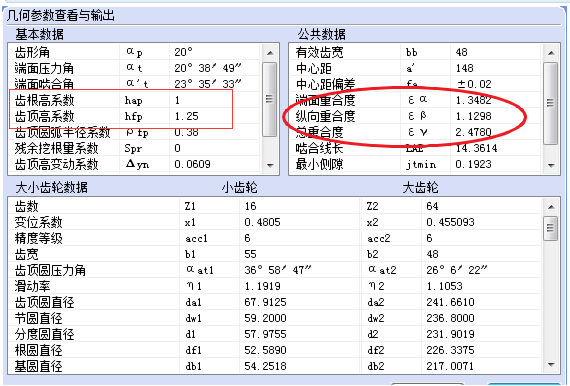
Task: Select the 纵向重合度 row label
Action: 325,116
